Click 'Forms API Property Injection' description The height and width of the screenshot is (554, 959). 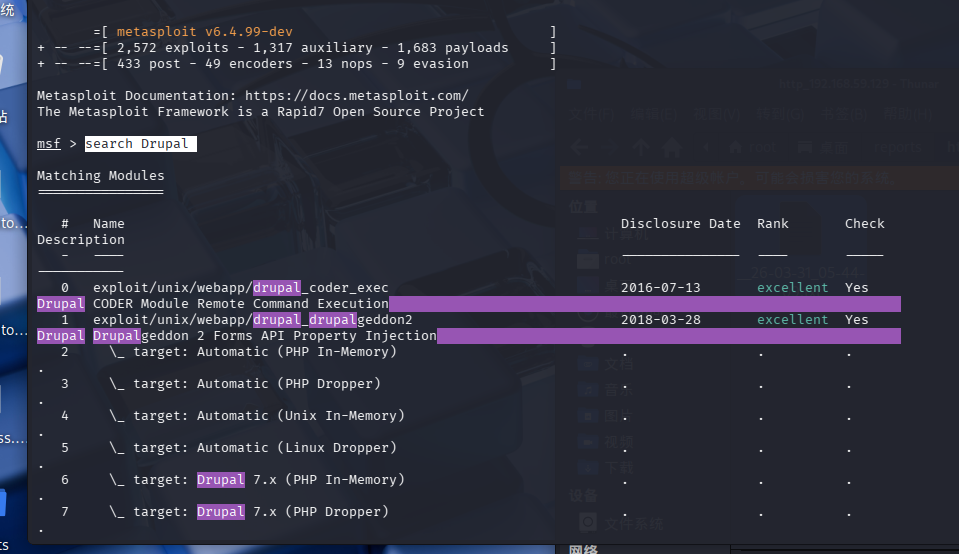tap(325, 336)
